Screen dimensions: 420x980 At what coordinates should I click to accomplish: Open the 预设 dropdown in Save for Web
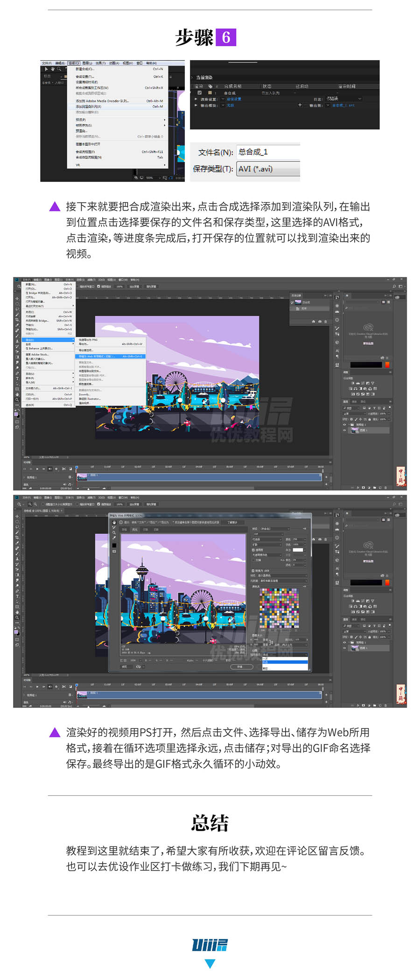(x=275, y=529)
